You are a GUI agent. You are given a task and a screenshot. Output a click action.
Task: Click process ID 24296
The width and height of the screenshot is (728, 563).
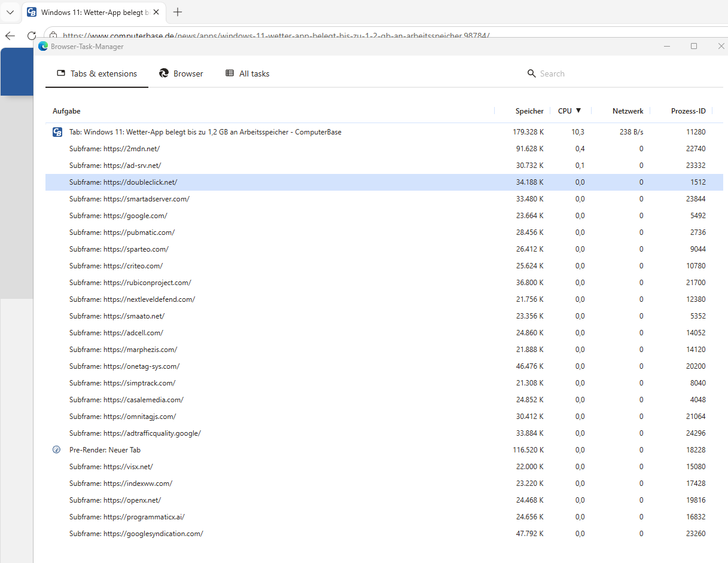pyautogui.click(x=696, y=433)
